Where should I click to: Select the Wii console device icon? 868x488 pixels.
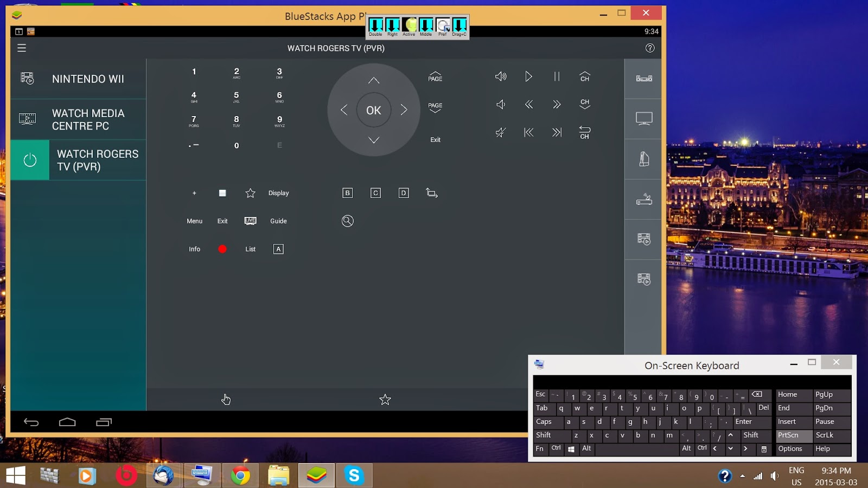(x=644, y=159)
